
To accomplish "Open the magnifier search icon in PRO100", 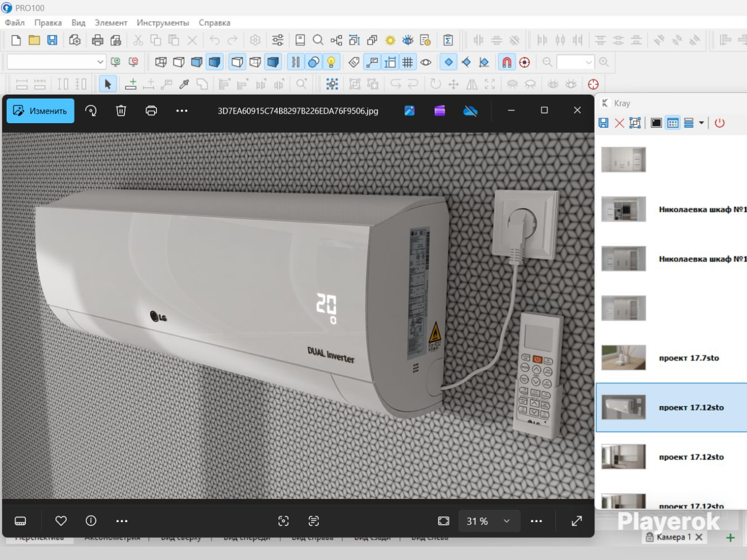I will [318, 40].
